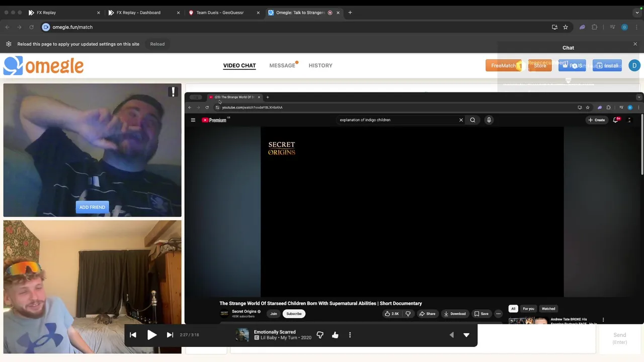Expand tab search chevron in outer browser
The width and height of the screenshot is (644, 362).
637,13
